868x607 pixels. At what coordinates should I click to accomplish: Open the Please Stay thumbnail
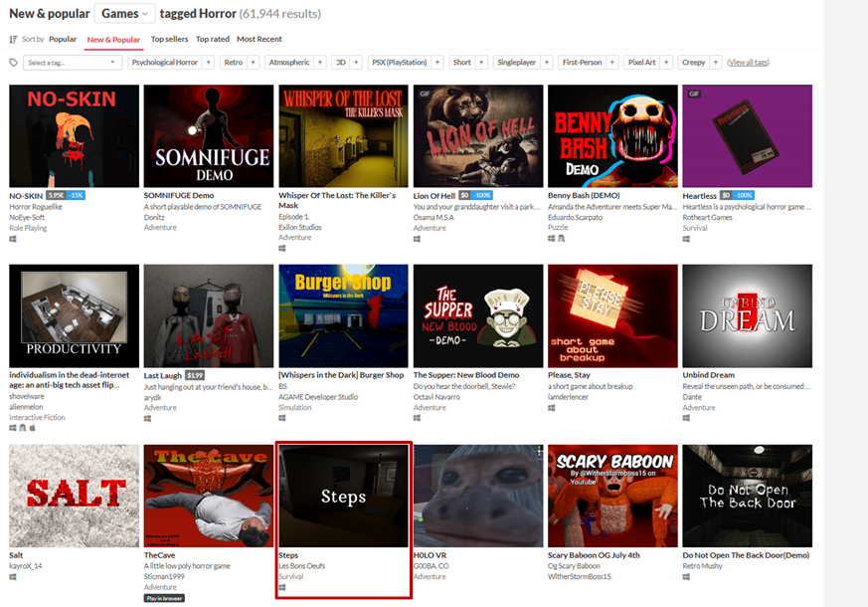tap(612, 315)
